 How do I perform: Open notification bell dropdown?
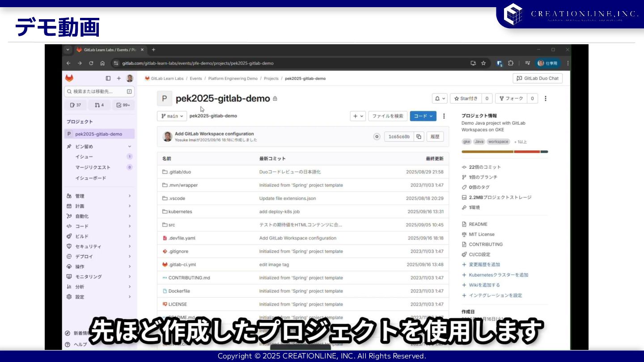439,98
